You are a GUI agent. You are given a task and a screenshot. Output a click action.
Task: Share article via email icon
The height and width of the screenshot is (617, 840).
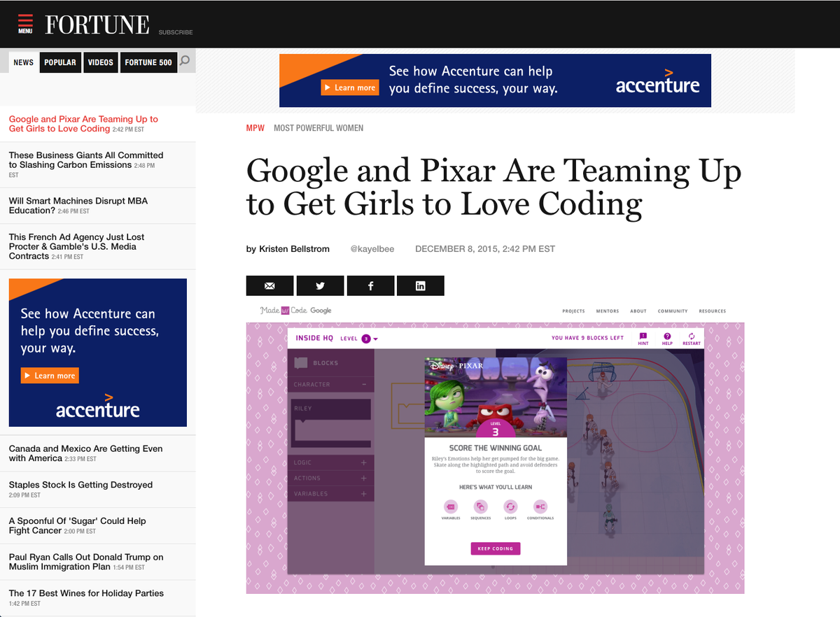click(269, 285)
